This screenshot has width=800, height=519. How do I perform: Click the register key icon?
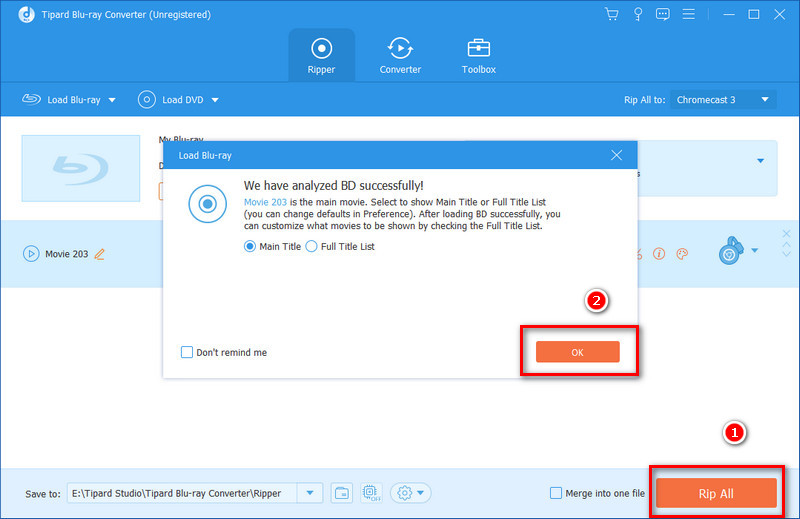click(x=638, y=14)
